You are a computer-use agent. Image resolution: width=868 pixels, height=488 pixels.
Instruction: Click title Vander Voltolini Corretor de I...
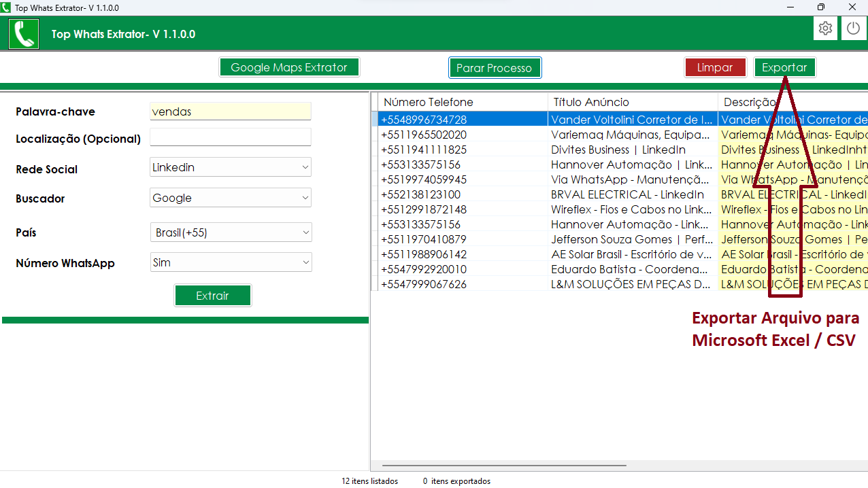click(632, 120)
